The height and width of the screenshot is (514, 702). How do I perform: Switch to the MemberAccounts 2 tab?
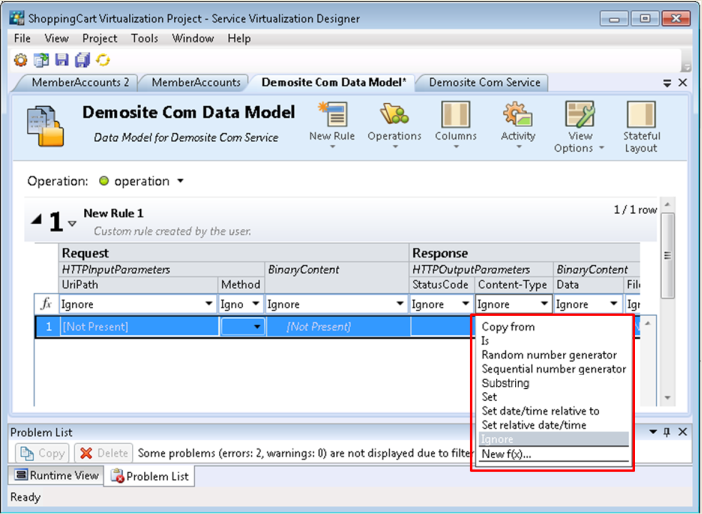(x=80, y=83)
